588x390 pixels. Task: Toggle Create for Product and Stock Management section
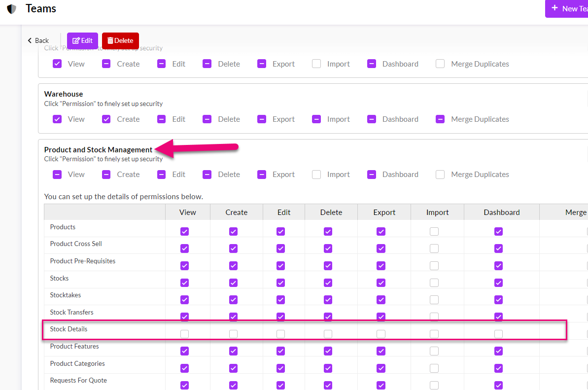tap(106, 175)
